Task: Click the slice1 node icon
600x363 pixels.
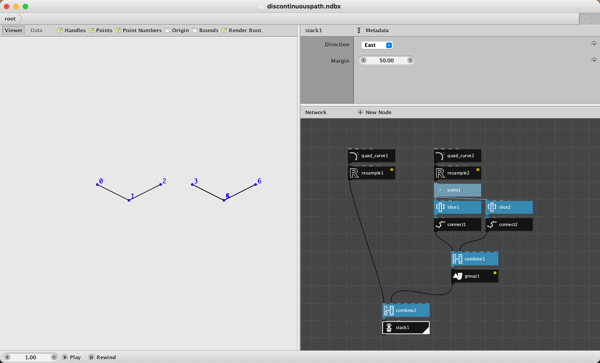Action: (440, 207)
